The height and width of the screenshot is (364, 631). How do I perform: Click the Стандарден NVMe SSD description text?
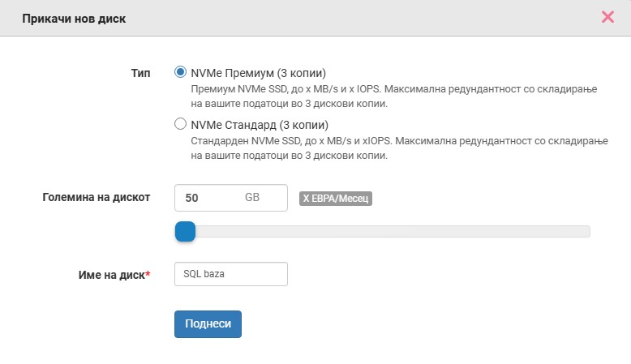pyautogui.click(x=399, y=148)
